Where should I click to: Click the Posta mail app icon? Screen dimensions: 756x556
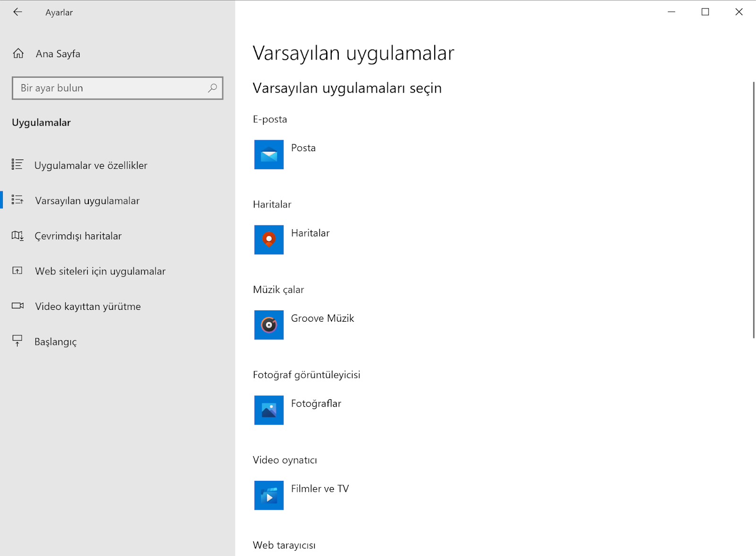[x=269, y=154]
